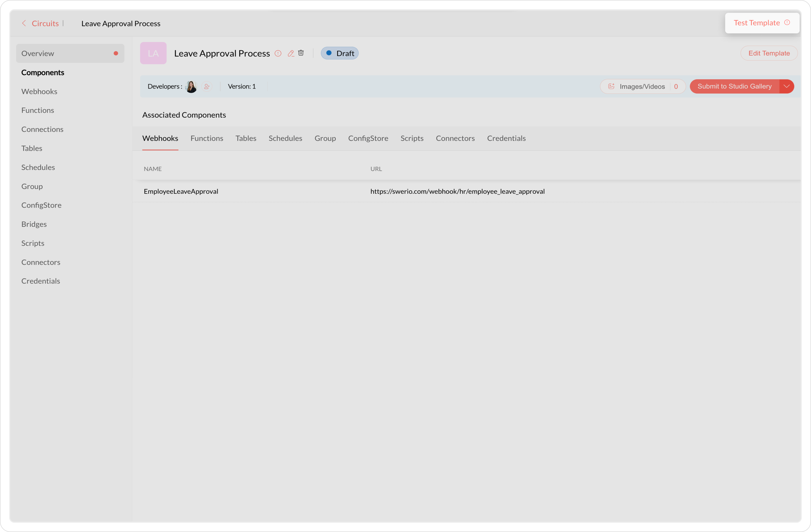Open Scripts in the sidebar
The height and width of the screenshot is (532, 811).
coord(33,243)
